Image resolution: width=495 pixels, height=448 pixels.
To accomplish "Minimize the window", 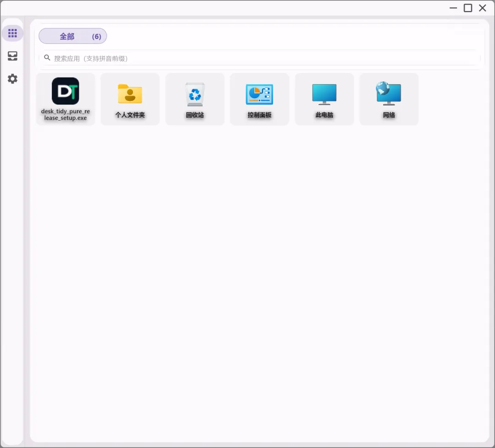I will pyautogui.click(x=453, y=8).
